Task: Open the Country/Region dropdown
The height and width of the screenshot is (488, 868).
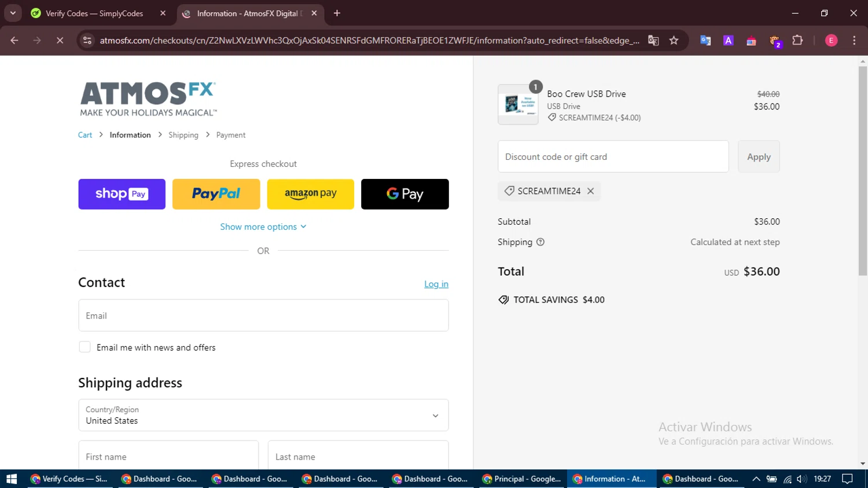Action: coord(263,415)
